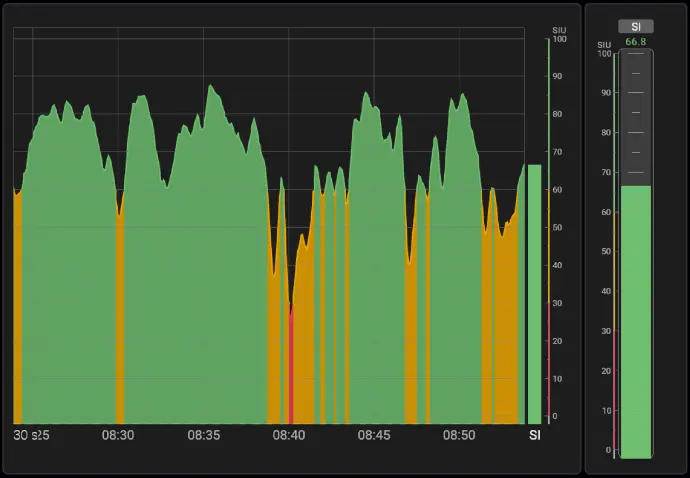Click the 08:40 time axis label
Image resolution: width=690 pixels, height=478 pixels.
[289, 435]
